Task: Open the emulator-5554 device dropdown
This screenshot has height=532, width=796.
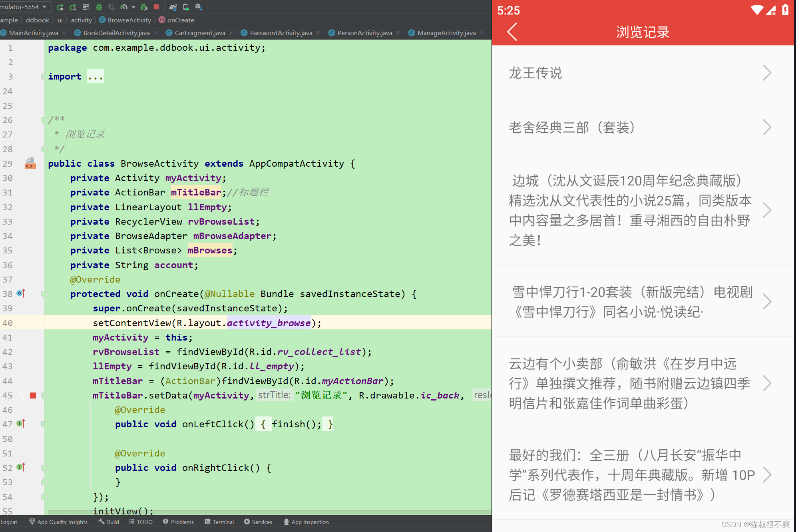Action: (x=24, y=7)
